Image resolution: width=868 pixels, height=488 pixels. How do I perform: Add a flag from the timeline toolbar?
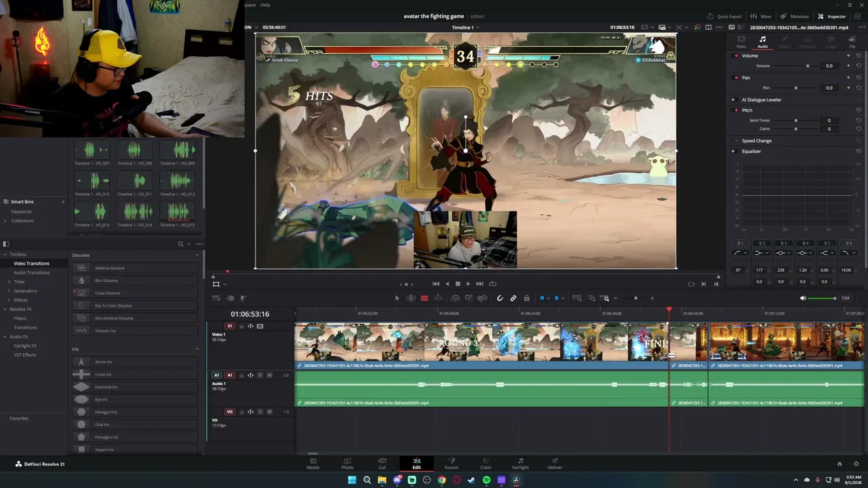pyautogui.click(x=542, y=298)
